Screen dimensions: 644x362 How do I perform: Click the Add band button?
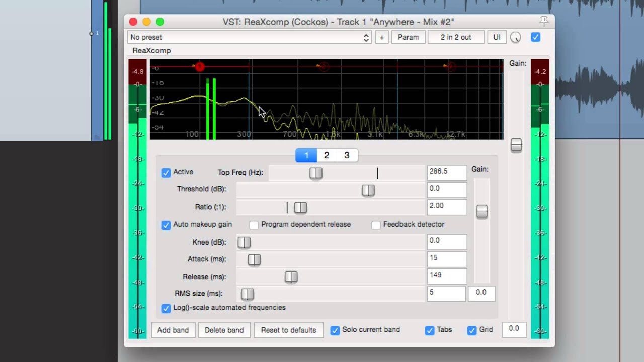[173, 330]
